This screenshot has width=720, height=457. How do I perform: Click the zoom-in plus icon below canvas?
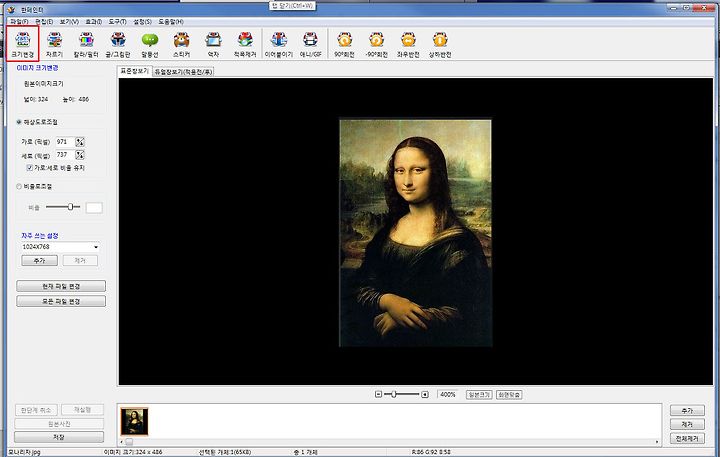(x=425, y=395)
